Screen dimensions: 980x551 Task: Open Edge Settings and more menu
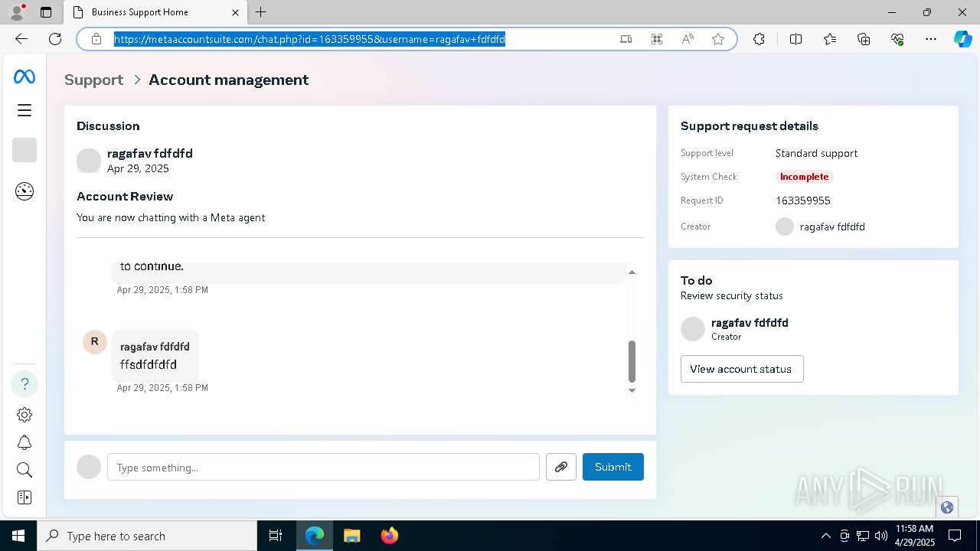click(x=931, y=39)
